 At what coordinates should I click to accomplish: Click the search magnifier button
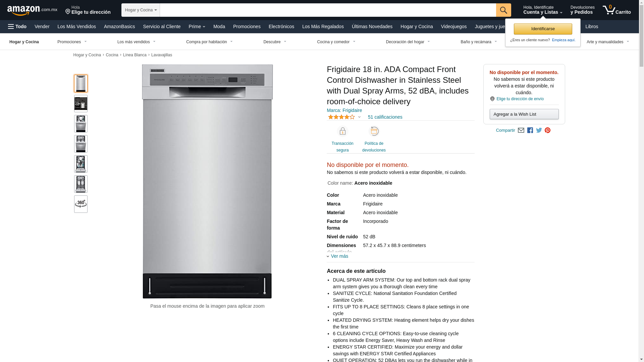tap(503, 10)
